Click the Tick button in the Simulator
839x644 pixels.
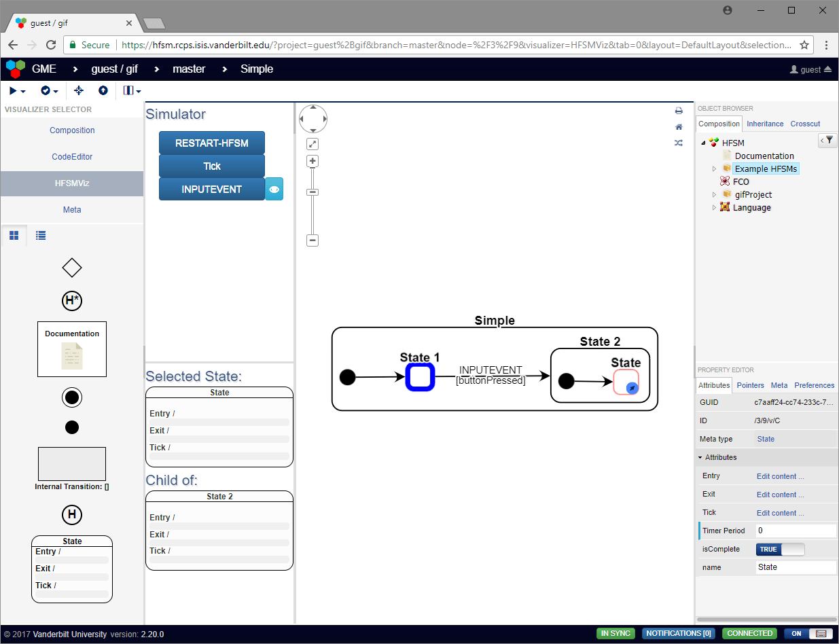point(212,166)
